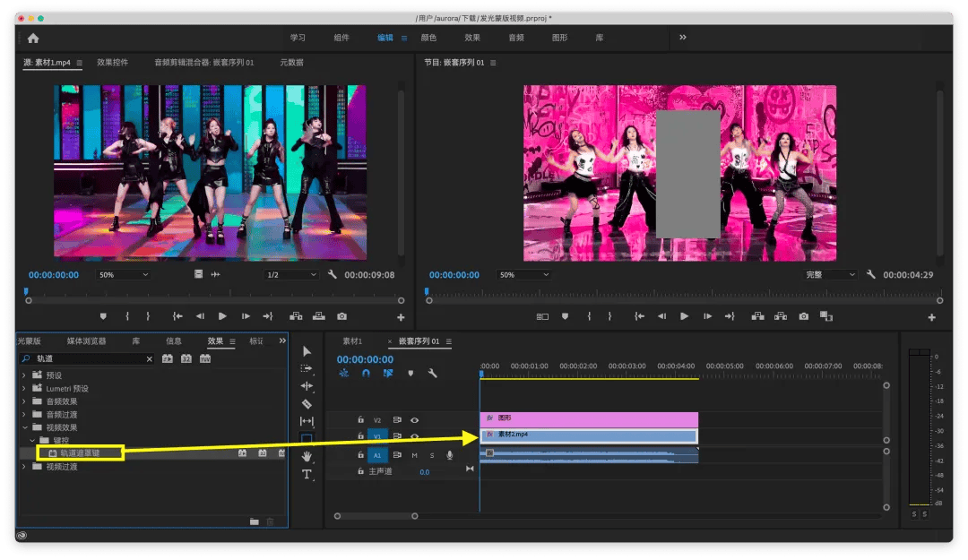The image size is (968, 560).
Task: Open Source monitor button editor plus
Action: point(401,317)
